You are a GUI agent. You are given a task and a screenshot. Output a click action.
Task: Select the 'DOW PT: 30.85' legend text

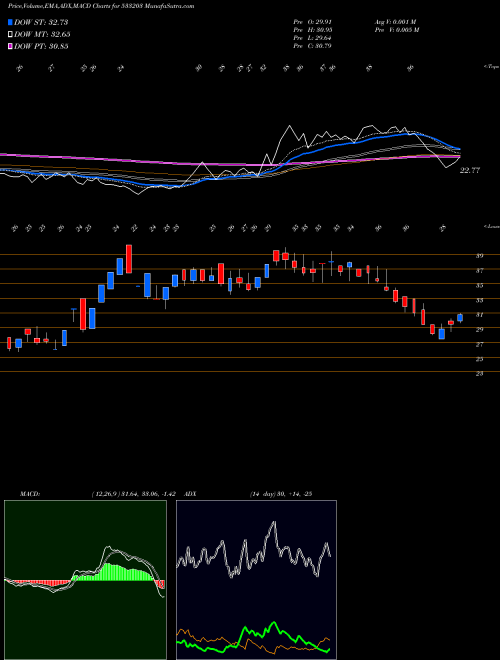point(41,46)
